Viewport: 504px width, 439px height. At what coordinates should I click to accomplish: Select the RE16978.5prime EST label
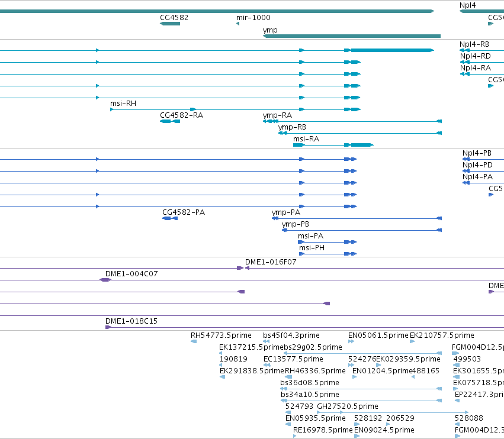point(323,430)
